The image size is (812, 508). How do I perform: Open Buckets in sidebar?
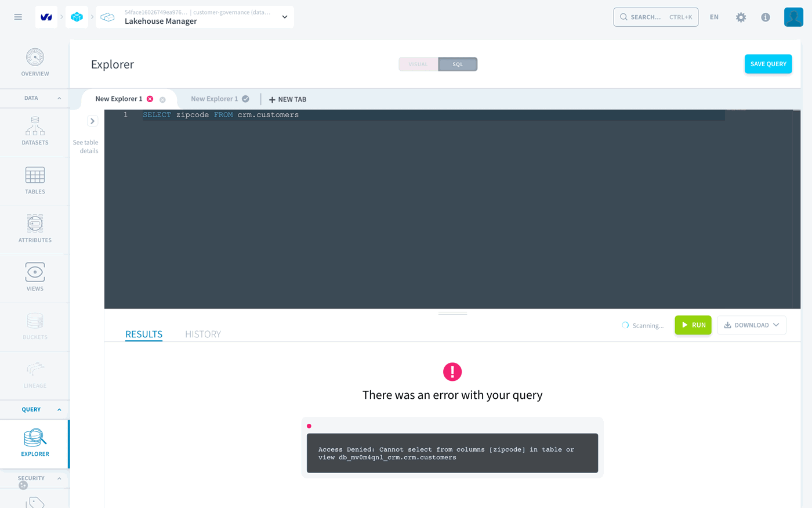35,326
